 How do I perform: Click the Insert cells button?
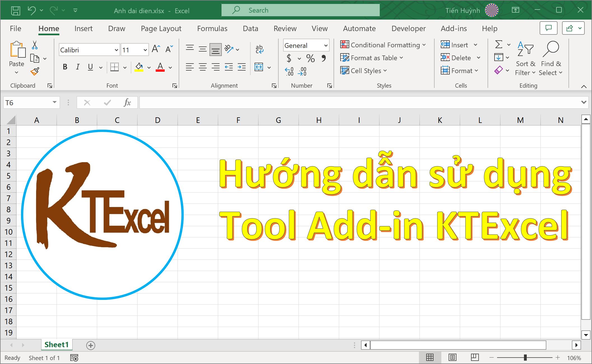454,45
